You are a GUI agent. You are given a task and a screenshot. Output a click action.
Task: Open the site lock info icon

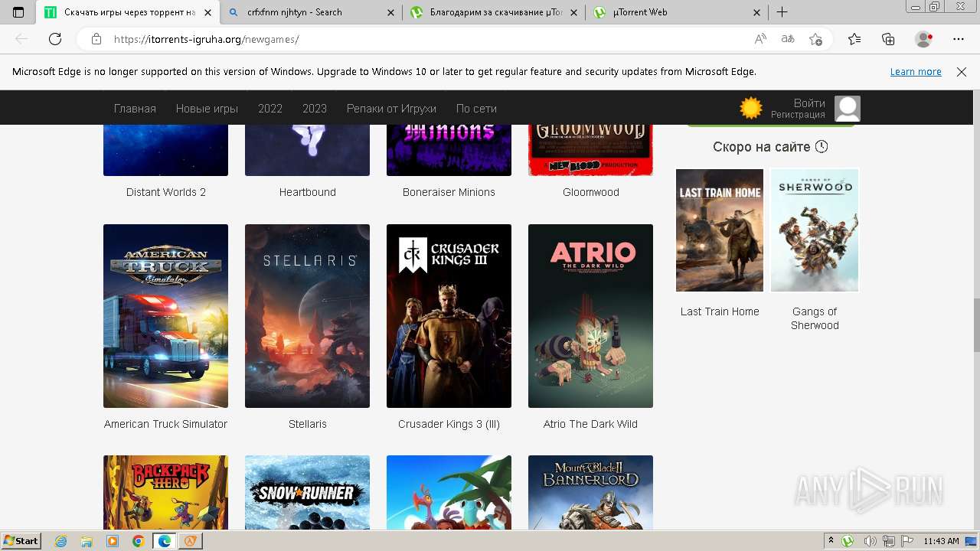(x=96, y=39)
